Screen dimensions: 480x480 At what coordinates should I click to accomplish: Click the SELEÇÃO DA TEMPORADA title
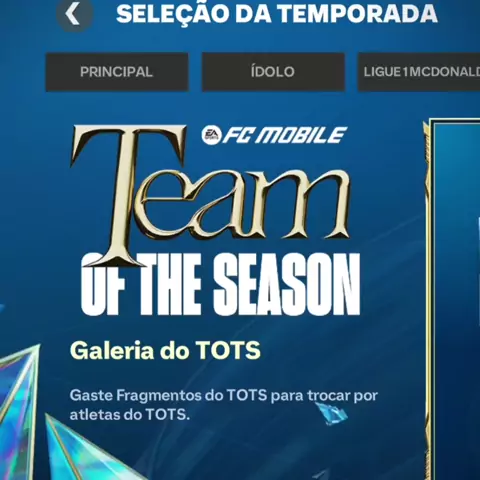[277, 14]
